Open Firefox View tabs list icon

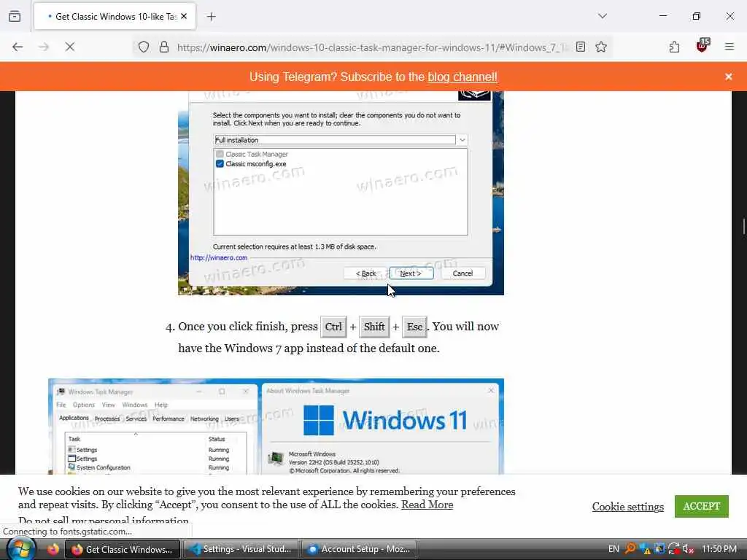pyautogui.click(x=15, y=16)
